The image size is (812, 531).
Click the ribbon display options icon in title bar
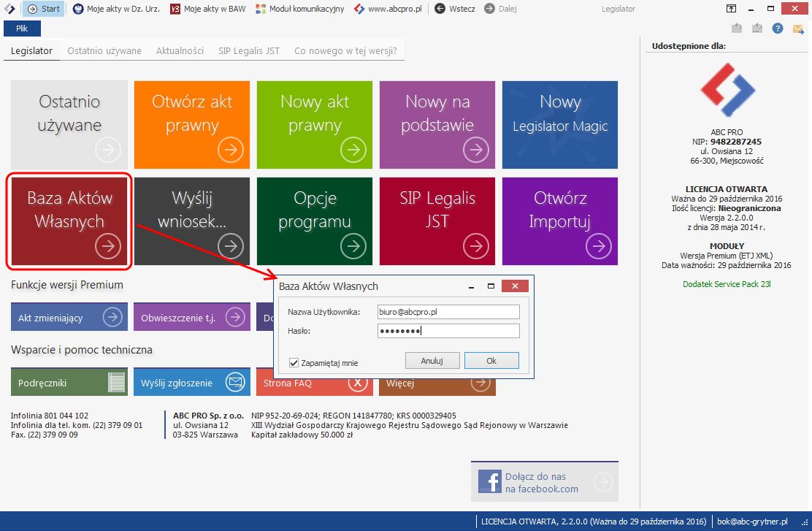[x=731, y=8]
